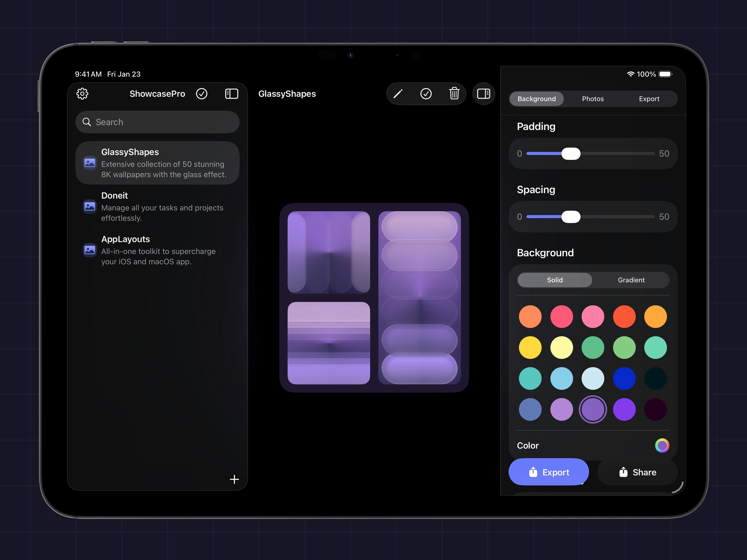
Task: Open the color wheel picker next to Color
Action: (662, 446)
